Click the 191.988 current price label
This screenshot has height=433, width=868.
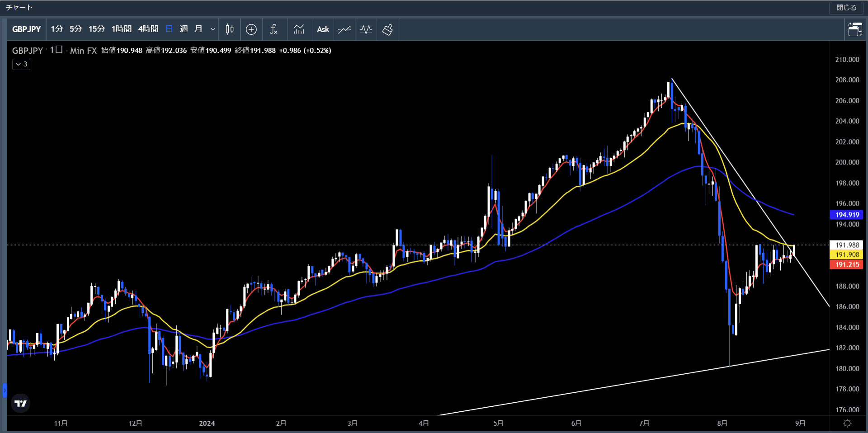coord(847,245)
